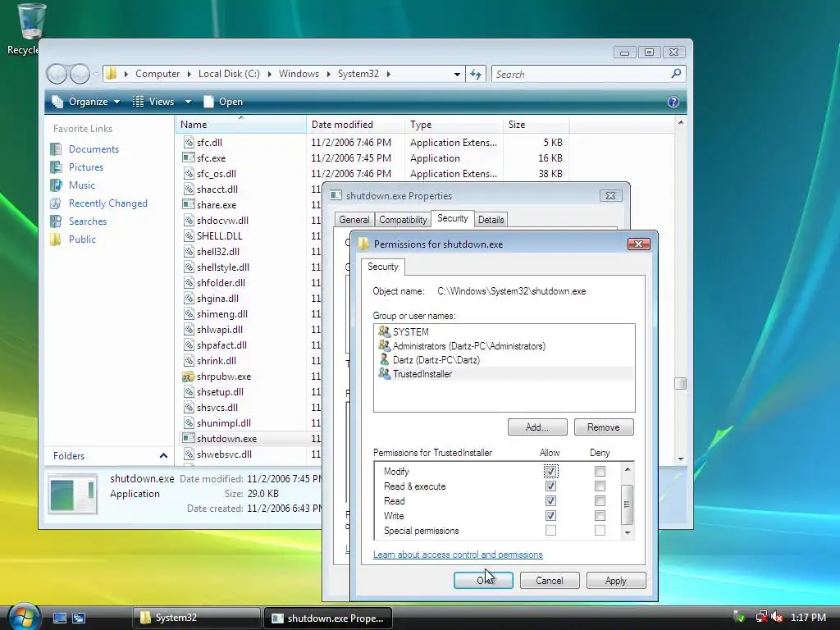Open the Views dropdown arrow
The width and height of the screenshot is (840, 630).
point(188,102)
